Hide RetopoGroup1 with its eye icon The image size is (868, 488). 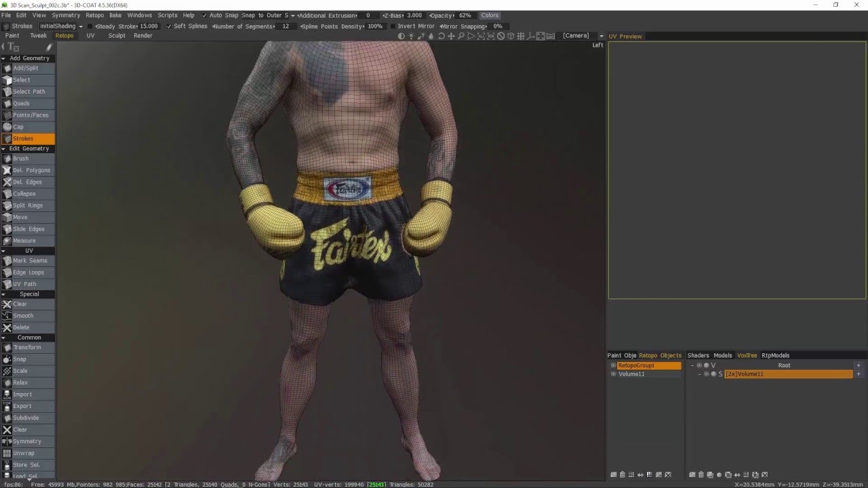[x=613, y=365]
